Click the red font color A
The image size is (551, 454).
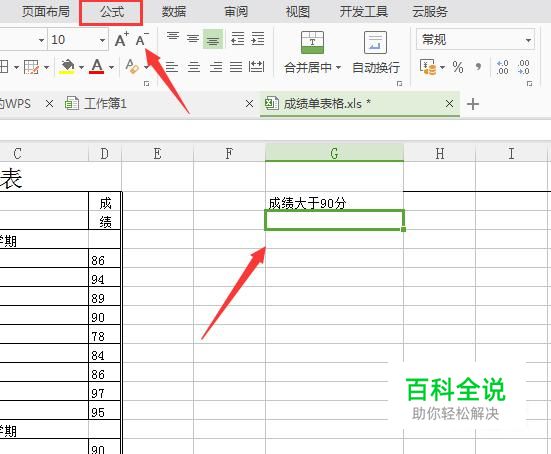[x=97, y=66]
